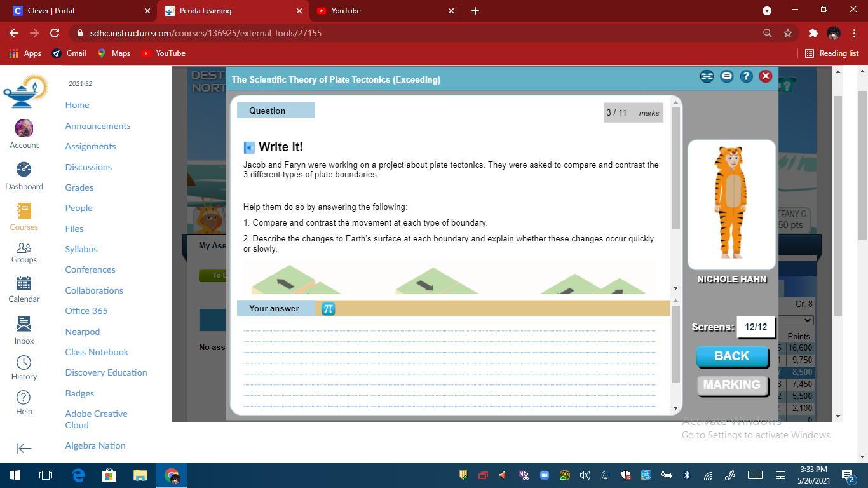Open the Grades course link
The width and height of the screenshot is (868, 488).
(x=79, y=187)
